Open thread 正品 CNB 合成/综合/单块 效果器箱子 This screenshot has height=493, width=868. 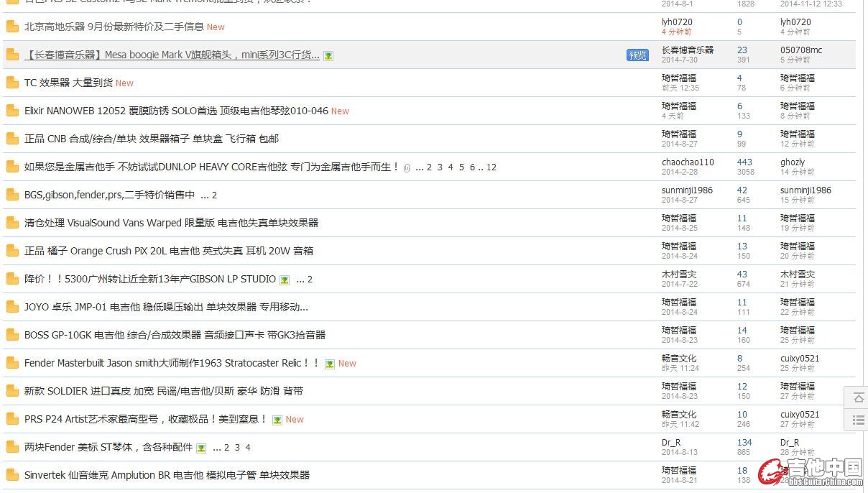coord(152,139)
